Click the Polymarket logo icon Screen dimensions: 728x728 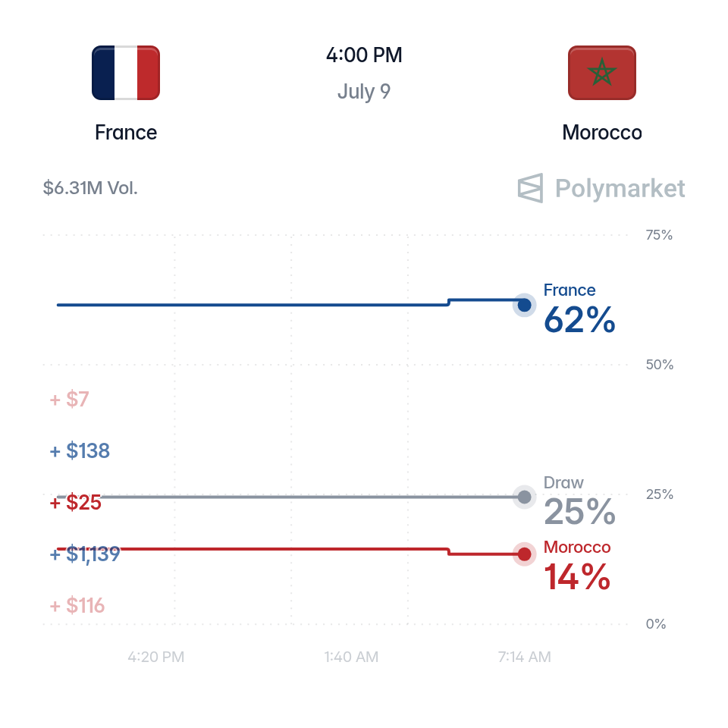[x=530, y=188]
